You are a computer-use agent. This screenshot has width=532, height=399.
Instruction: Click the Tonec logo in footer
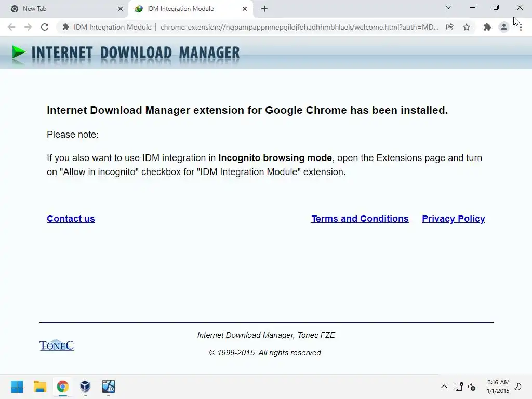57,345
